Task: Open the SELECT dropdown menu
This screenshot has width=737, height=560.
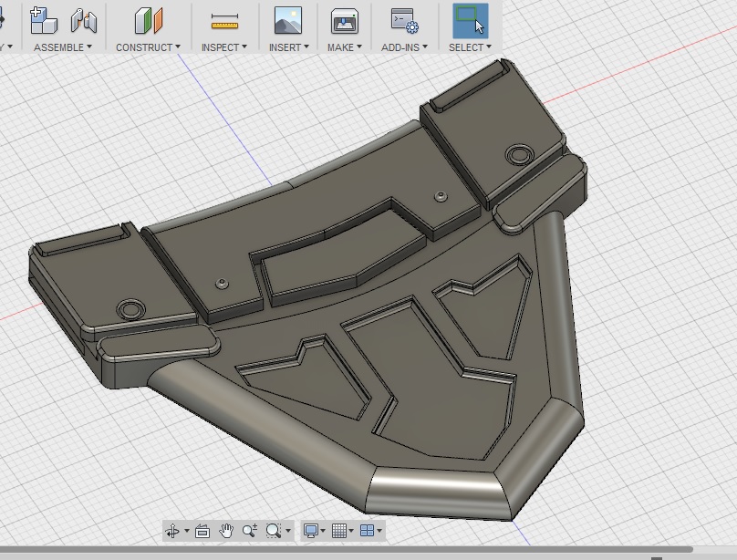Action: tap(470, 47)
